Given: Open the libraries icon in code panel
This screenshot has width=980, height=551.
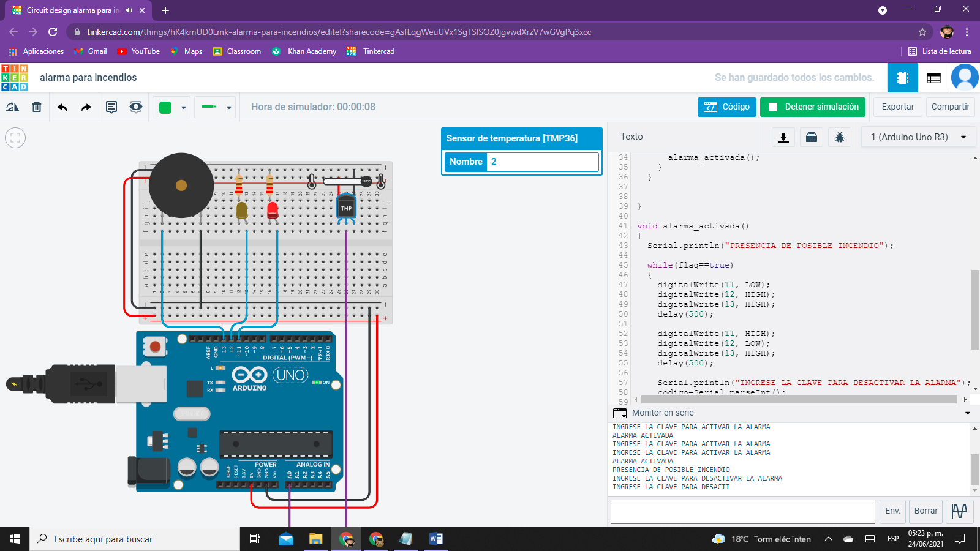Looking at the screenshot, I should 811,137.
